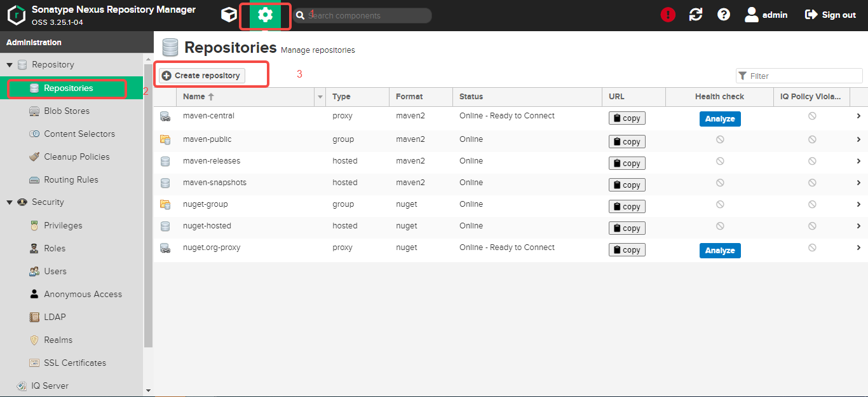The image size is (868, 397).
Task: Focus the Search components field
Action: (362, 15)
